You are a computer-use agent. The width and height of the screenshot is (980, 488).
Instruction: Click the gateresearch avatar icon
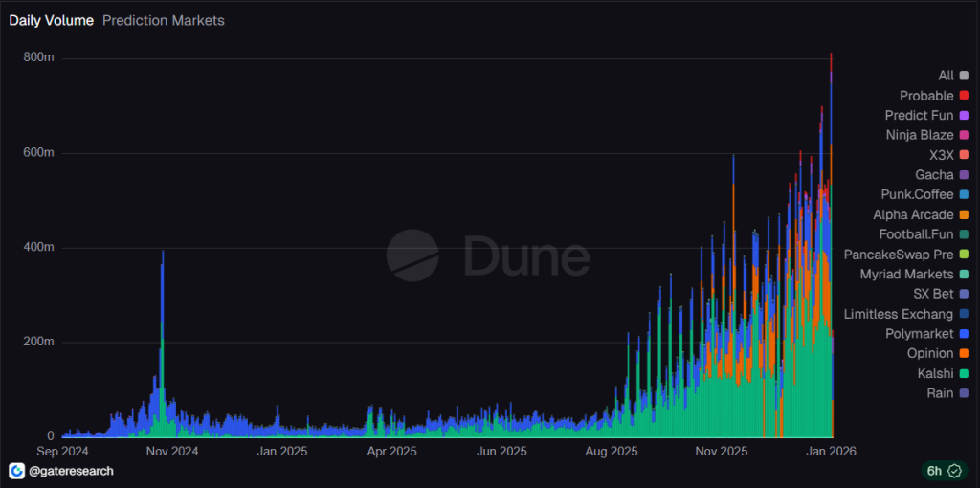(17, 471)
